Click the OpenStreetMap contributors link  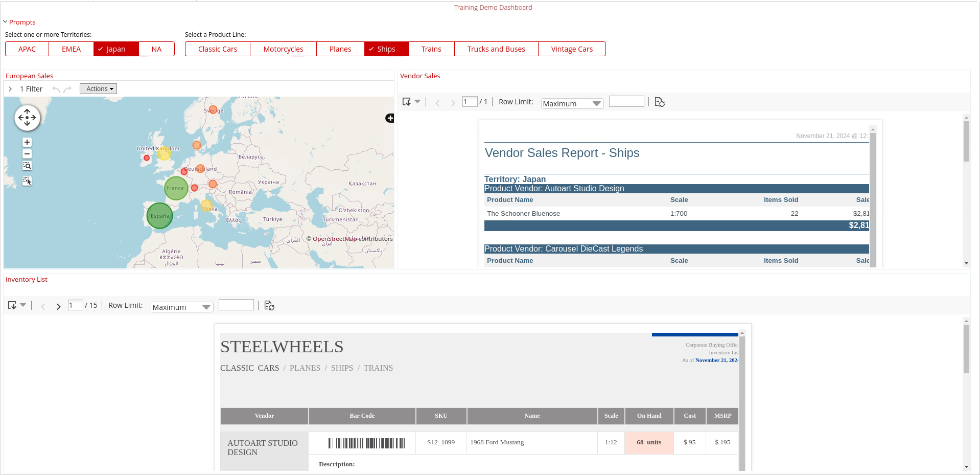(335, 239)
